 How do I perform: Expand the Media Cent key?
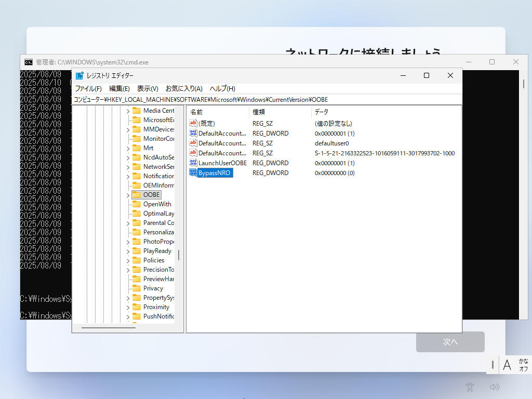click(x=128, y=111)
